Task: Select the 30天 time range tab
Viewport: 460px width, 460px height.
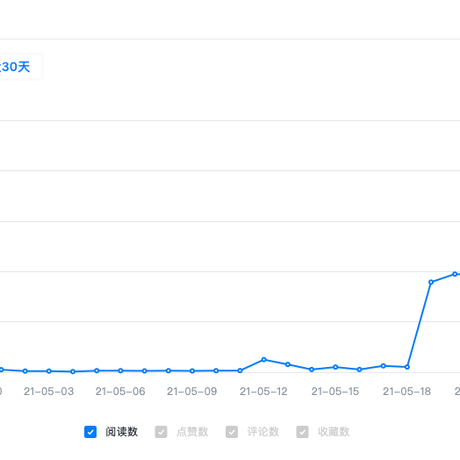Action: pos(14,67)
